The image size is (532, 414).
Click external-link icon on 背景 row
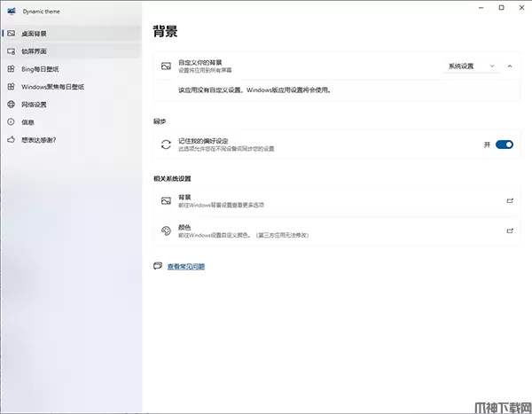tap(510, 201)
